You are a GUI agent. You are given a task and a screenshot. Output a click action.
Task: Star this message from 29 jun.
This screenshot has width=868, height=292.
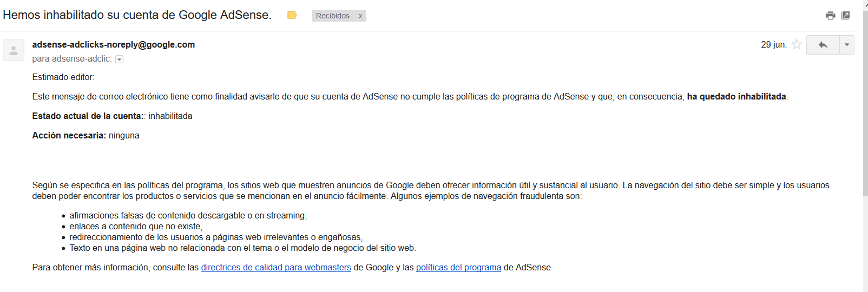point(797,44)
